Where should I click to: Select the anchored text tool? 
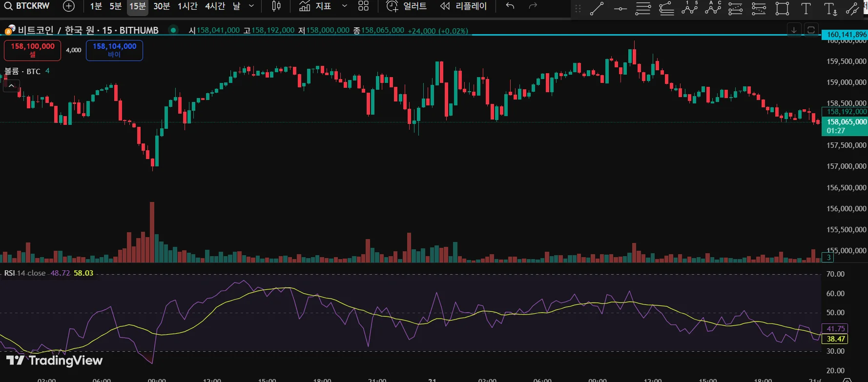830,8
